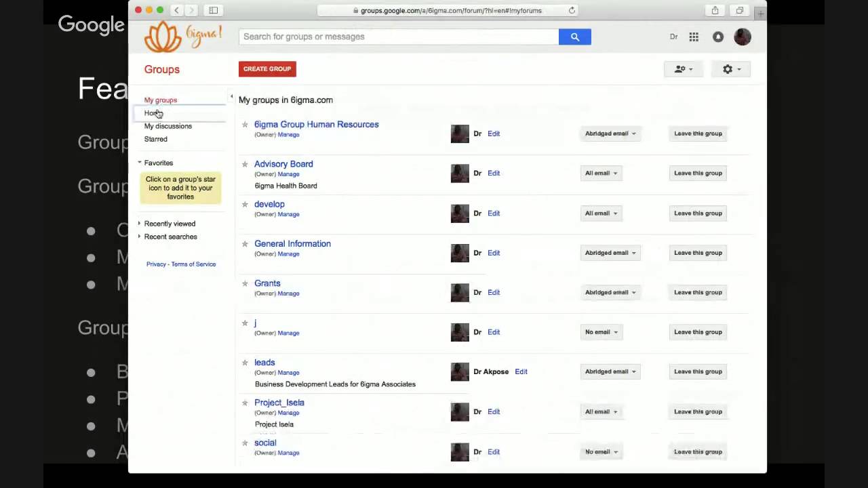
Task: Show all tabs icon in Safari
Action: click(739, 10)
